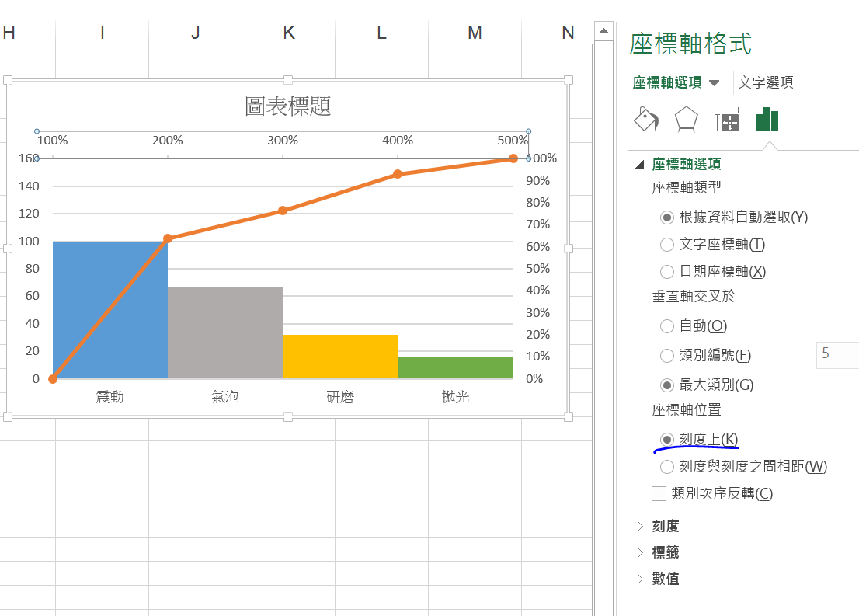The width and height of the screenshot is (859, 616).
Task: Select 自動 under 垂直軸交叉於
Action: (666, 326)
